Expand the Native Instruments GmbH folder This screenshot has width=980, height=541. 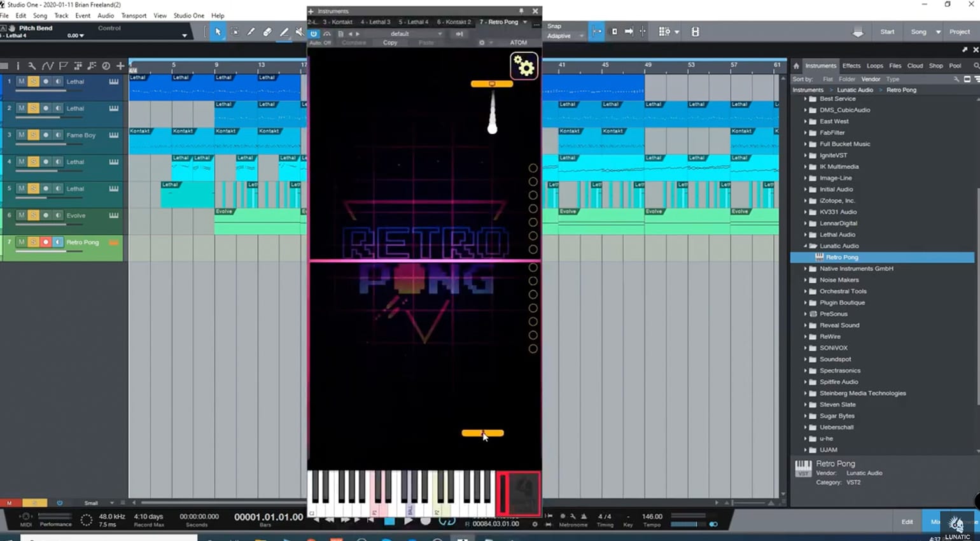point(806,269)
